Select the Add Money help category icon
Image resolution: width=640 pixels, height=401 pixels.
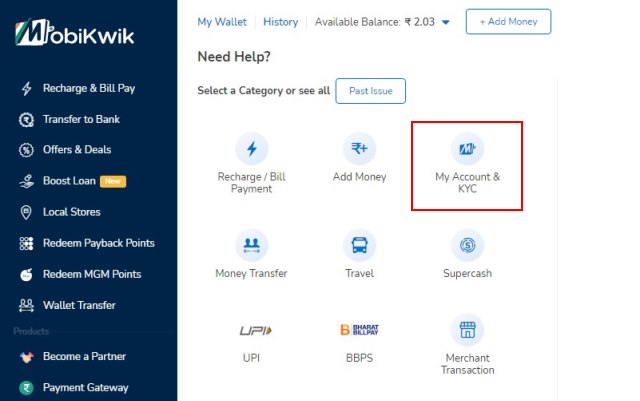[x=359, y=149]
